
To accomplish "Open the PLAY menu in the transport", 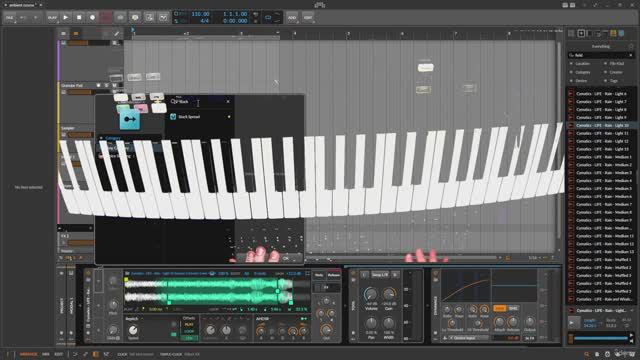I will 52,18.
